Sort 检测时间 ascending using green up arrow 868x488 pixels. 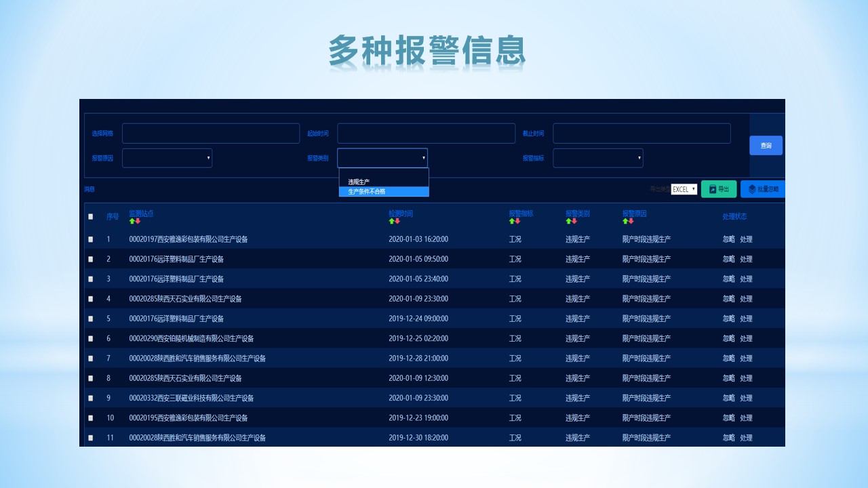click(x=391, y=221)
